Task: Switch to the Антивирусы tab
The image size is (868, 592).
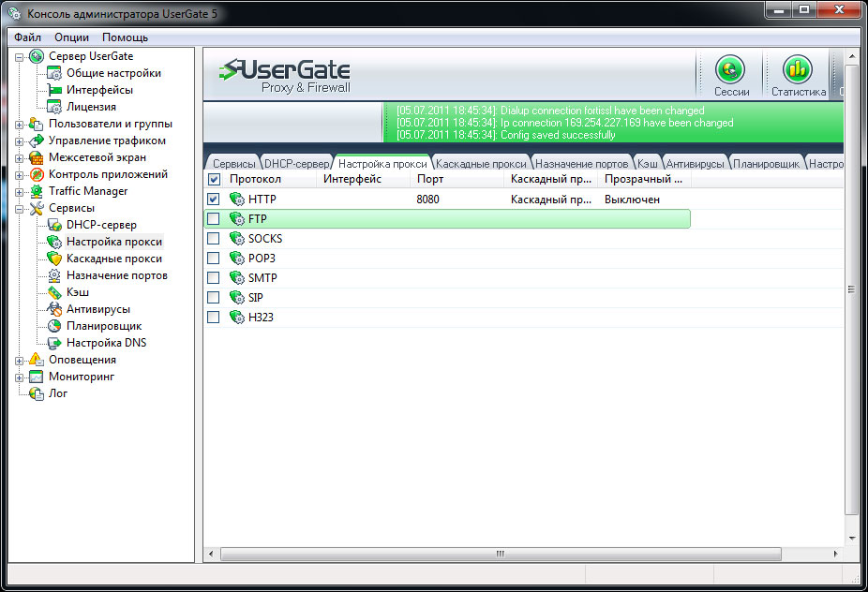Action: (x=696, y=164)
